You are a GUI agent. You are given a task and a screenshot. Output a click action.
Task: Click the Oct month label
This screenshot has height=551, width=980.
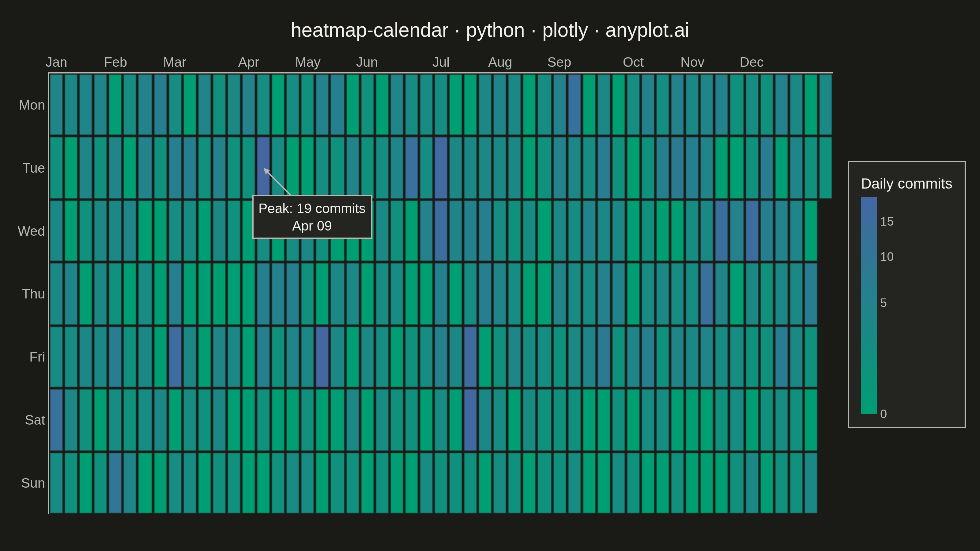pyautogui.click(x=633, y=62)
